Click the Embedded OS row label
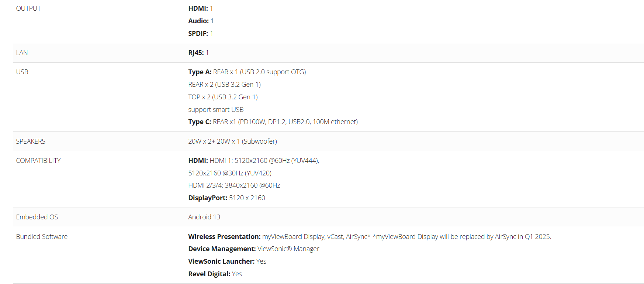Viewport: 644px width, 284px height. click(37, 217)
